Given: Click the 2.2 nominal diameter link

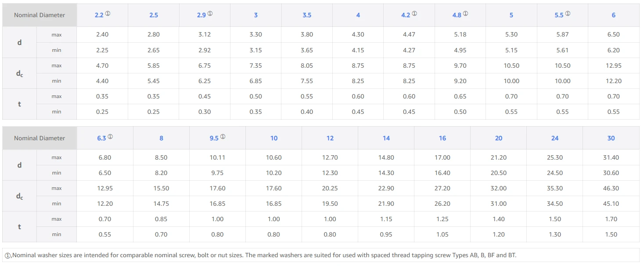Looking at the screenshot, I should [x=99, y=15].
